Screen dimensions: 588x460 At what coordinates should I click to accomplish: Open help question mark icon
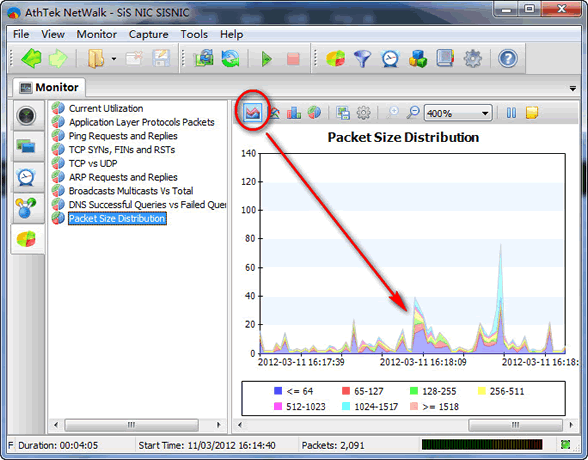point(508,59)
